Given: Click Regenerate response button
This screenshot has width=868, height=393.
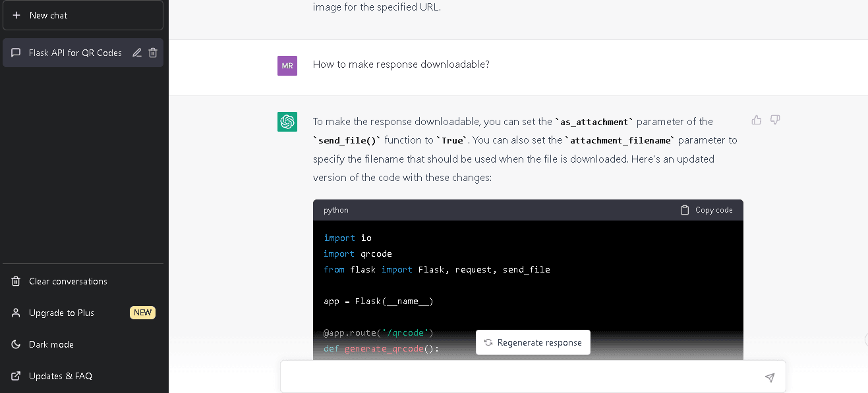Looking at the screenshot, I should coord(533,342).
